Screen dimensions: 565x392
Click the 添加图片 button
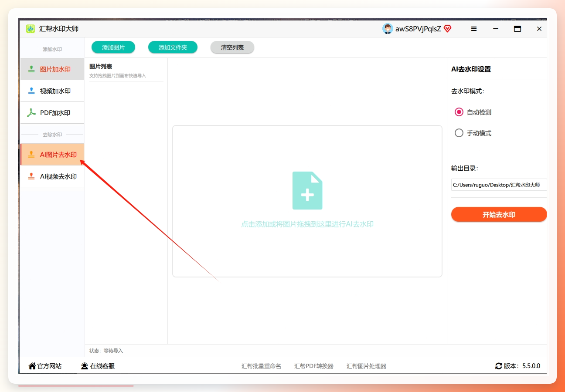click(x=113, y=47)
